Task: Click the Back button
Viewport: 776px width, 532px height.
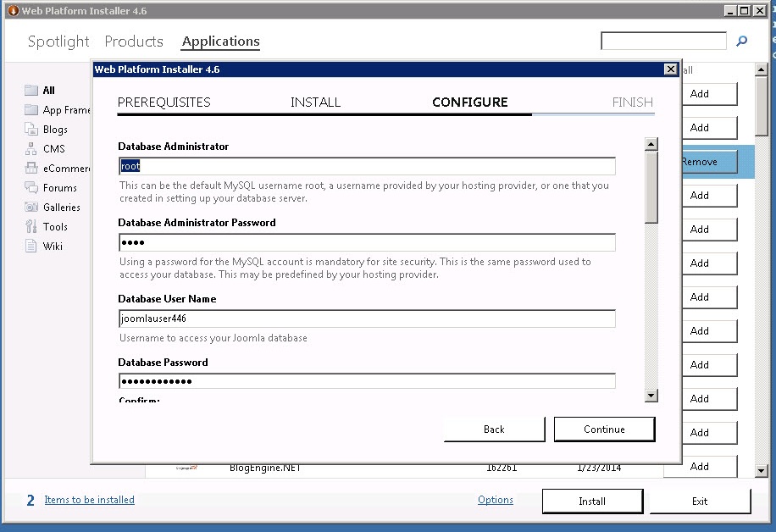Action: (494, 429)
